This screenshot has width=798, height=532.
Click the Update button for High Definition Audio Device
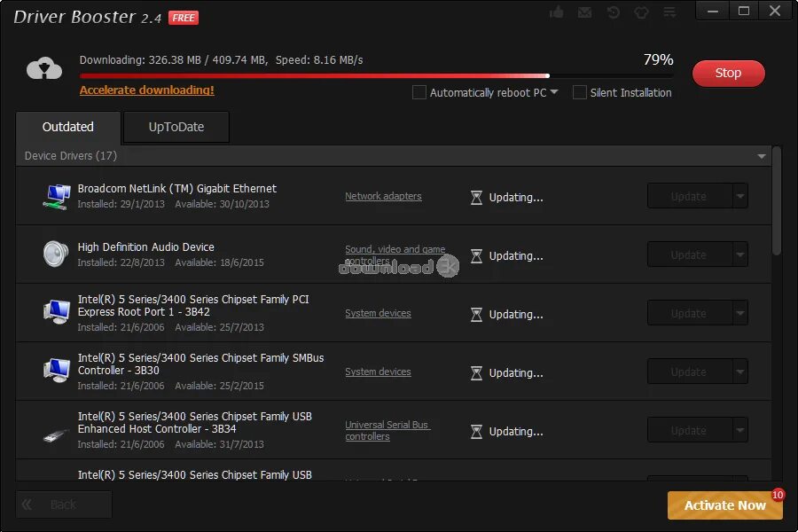tap(690, 254)
